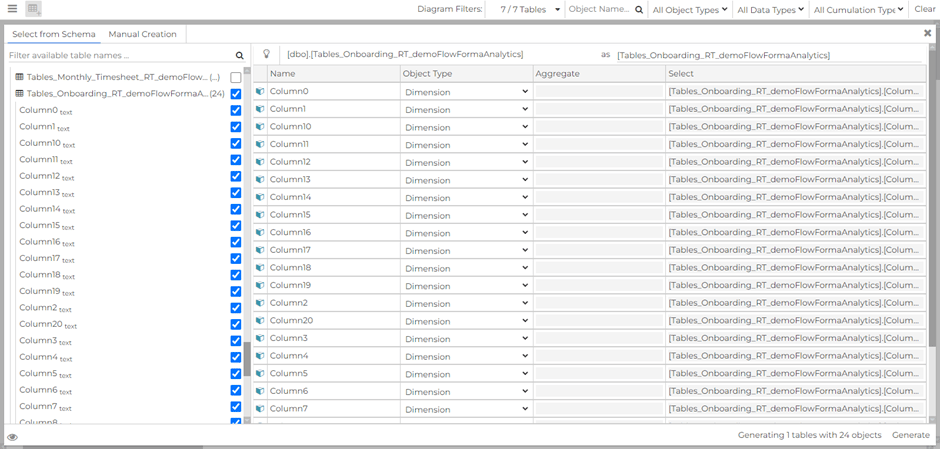
Task: Open Object Type dropdown for Column12
Action: pos(466,162)
